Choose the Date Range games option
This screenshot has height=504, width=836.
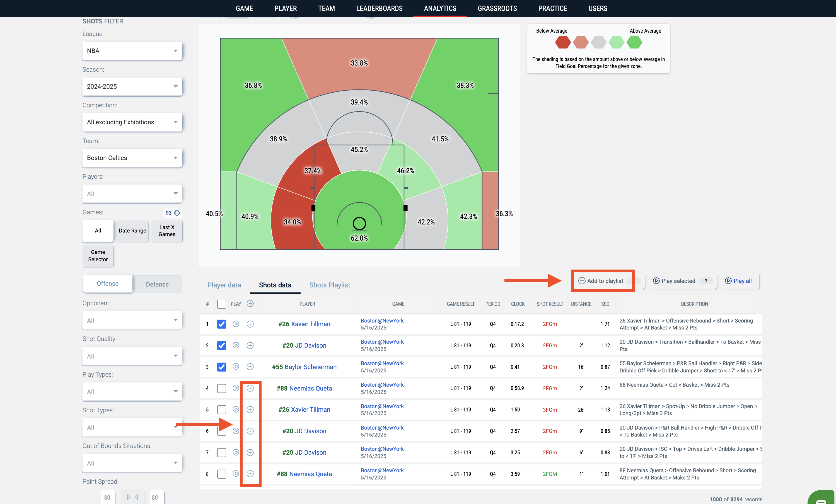132,231
